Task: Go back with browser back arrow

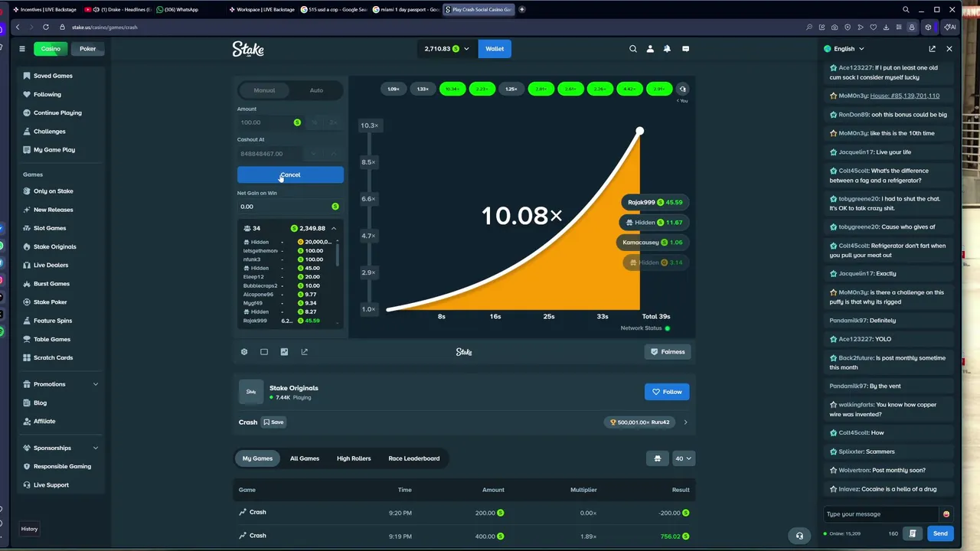Action: 18,27
